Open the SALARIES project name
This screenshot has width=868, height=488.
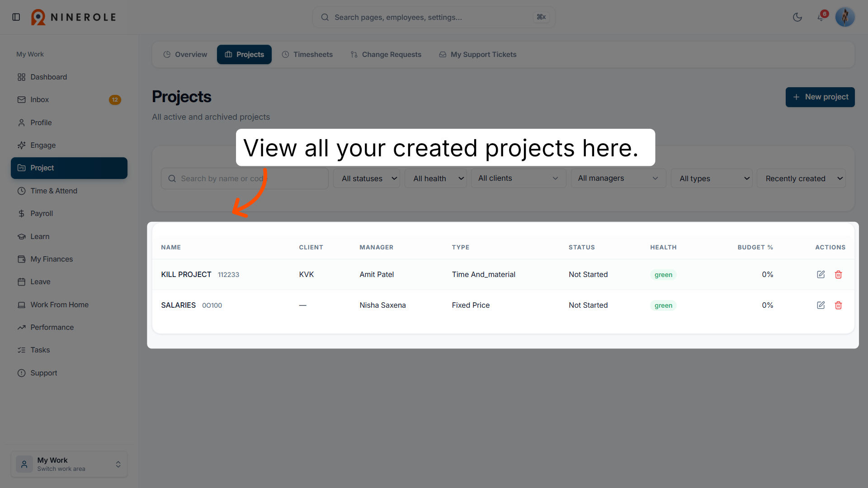point(179,305)
